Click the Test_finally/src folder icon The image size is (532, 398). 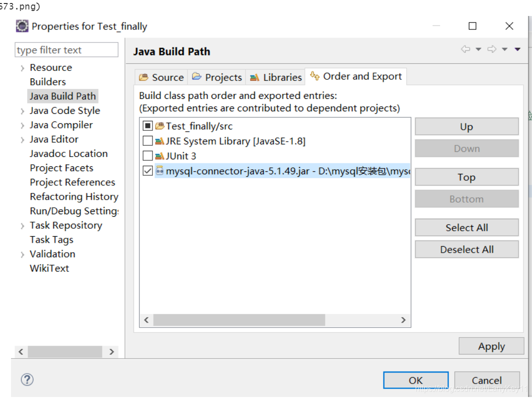pos(160,126)
